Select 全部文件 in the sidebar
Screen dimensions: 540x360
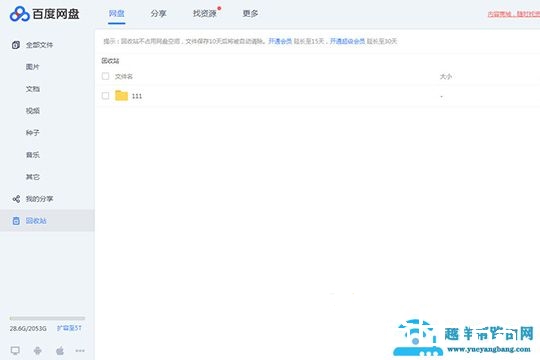click(x=39, y=45)
